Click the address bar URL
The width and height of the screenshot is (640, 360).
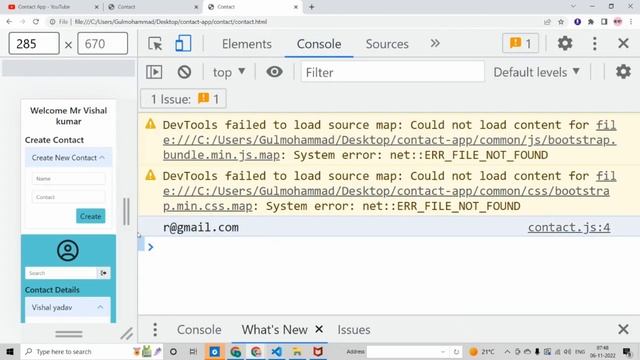click(171, 22)
